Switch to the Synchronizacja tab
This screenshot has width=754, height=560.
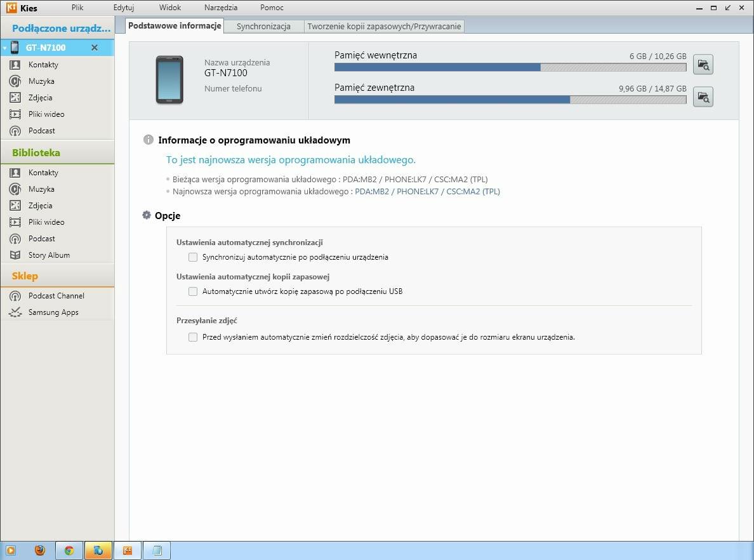tap(263, 27)
